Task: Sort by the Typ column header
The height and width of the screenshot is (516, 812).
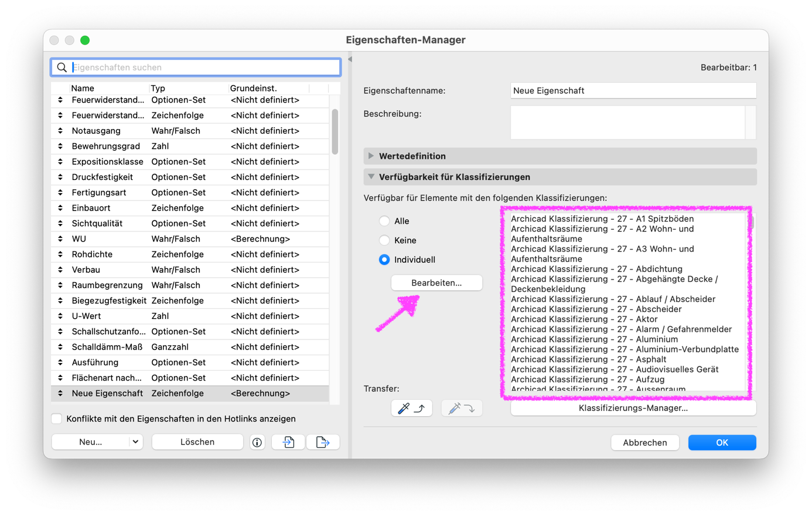Action: coord(189,88)
